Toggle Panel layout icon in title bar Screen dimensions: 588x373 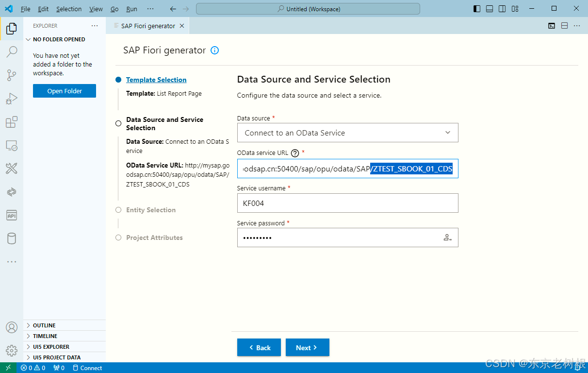coord(490,9)
